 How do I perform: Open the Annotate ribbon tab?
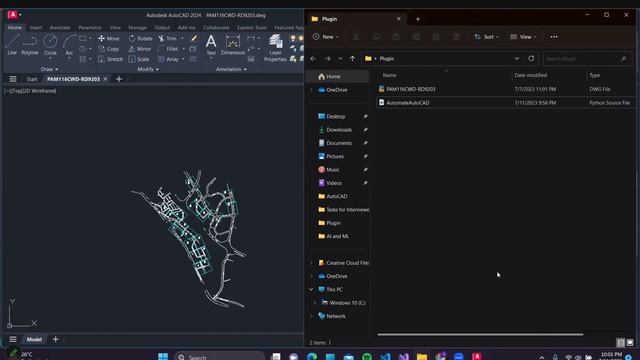click(60, 27)
